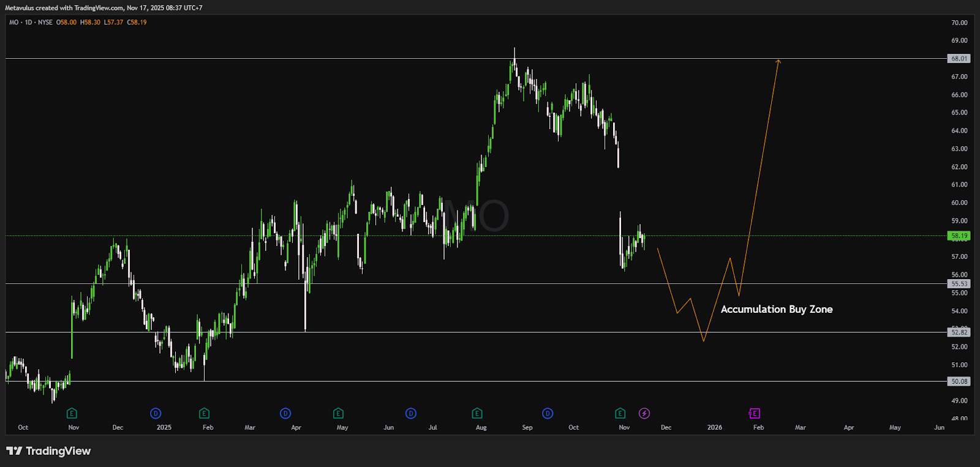
Task: Click the purple upcoming earnings icon near Feb 2026
Action: 755,414
